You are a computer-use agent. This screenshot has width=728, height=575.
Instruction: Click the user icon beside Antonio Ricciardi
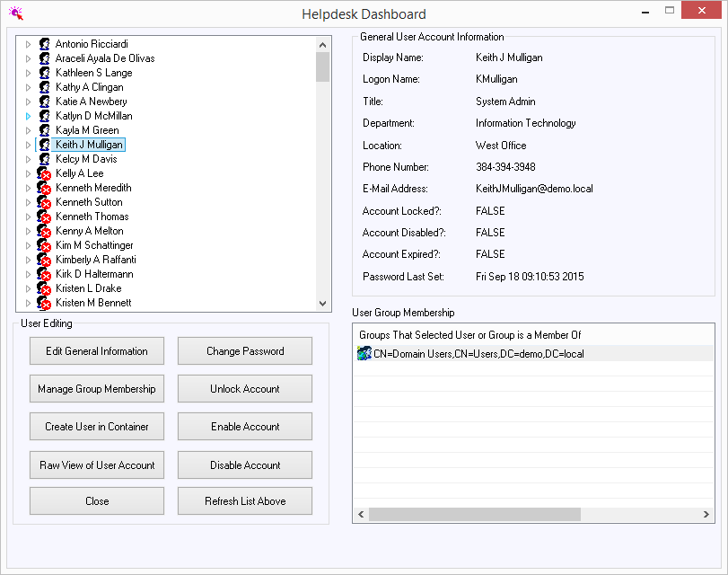tap(43, 44)
